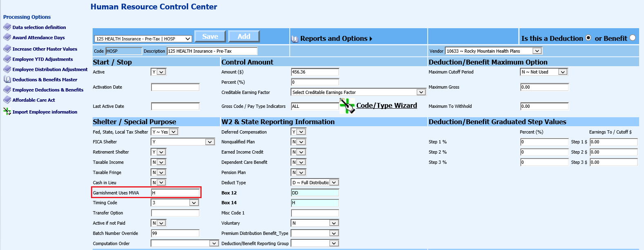Screen dimensions: 644x250
Task: Select the Benefit radio button
Action: 633,38
